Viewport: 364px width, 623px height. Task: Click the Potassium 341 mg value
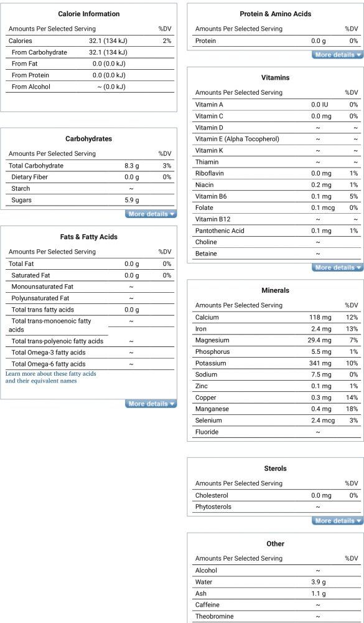pyautogui.click(x=320, y=363)
